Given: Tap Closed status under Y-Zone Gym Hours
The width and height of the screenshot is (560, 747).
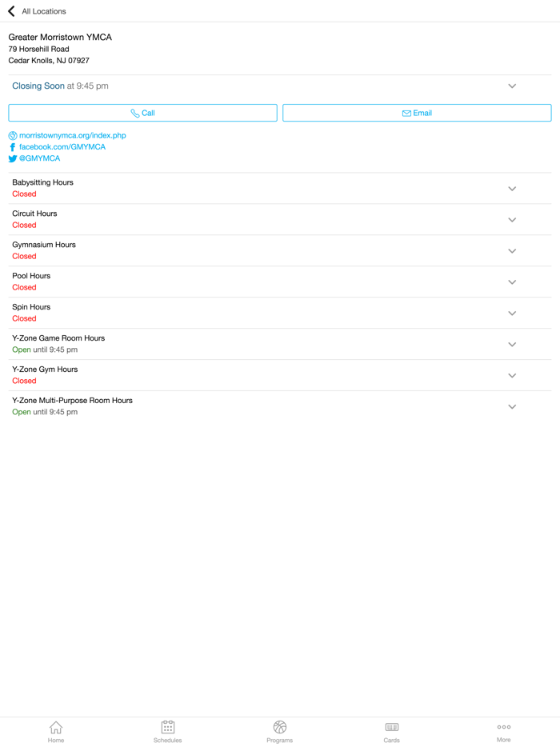Looking at the screenshot, I should (24, 381).
